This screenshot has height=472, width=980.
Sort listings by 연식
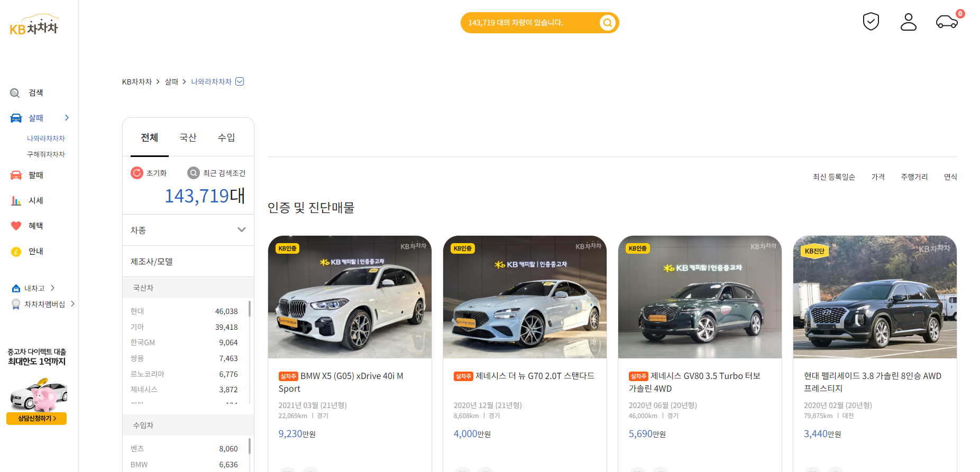[x=950, y=177]
